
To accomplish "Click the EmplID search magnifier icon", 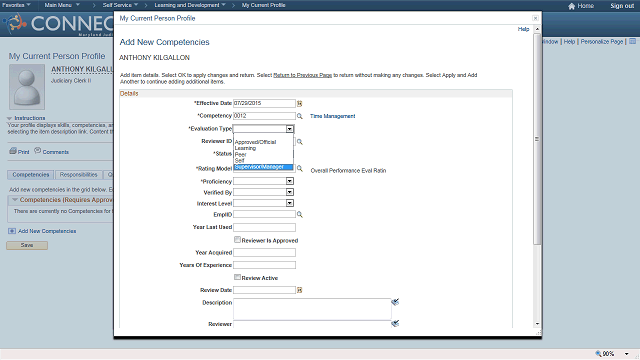I will [x=300, y=214].
